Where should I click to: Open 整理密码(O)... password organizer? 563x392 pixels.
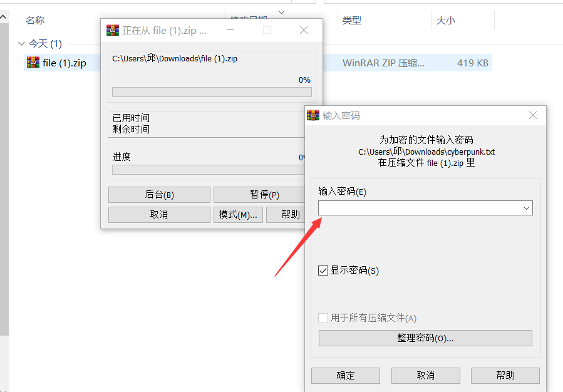425,338
